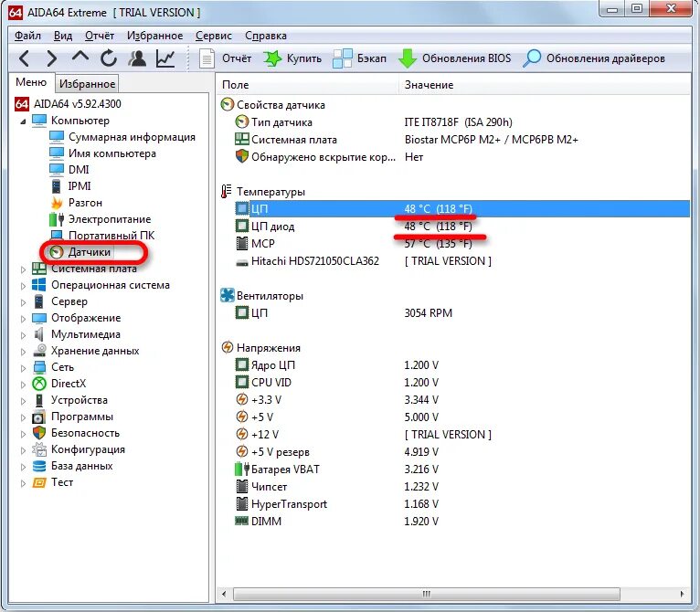Select the DMI tree item
The height and width of the screenshot is (612, 700).
click(79, 170)
